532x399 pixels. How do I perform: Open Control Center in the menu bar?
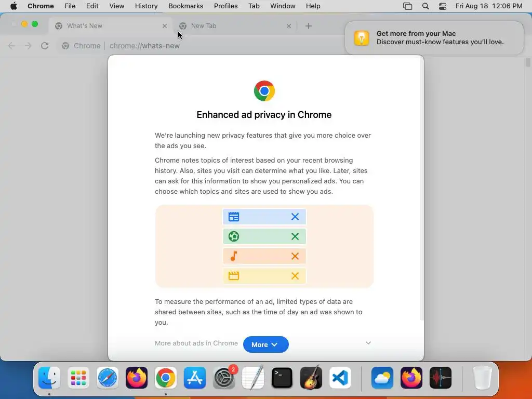coord(443,6)
